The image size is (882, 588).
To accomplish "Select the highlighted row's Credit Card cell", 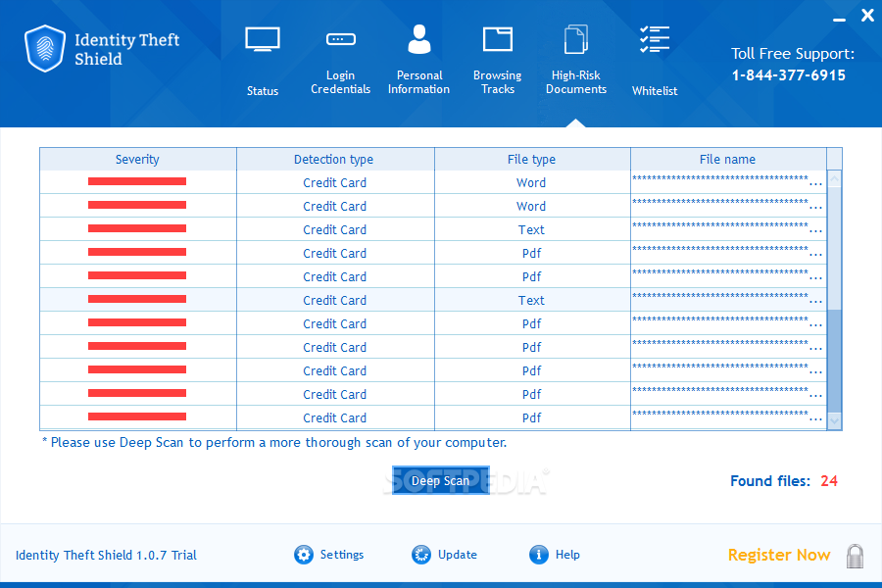I will (x=335, y=301).
